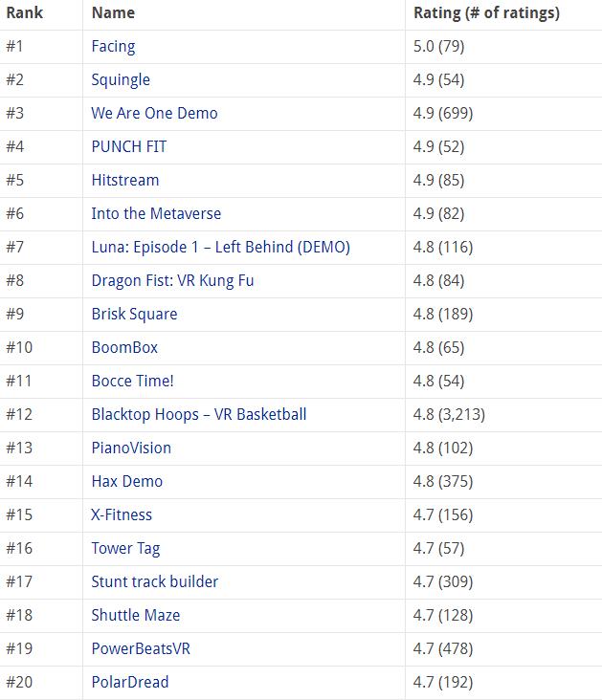Open the PianoVision link
This screenshot has height=700, width=602.
[x=131, y=448]
